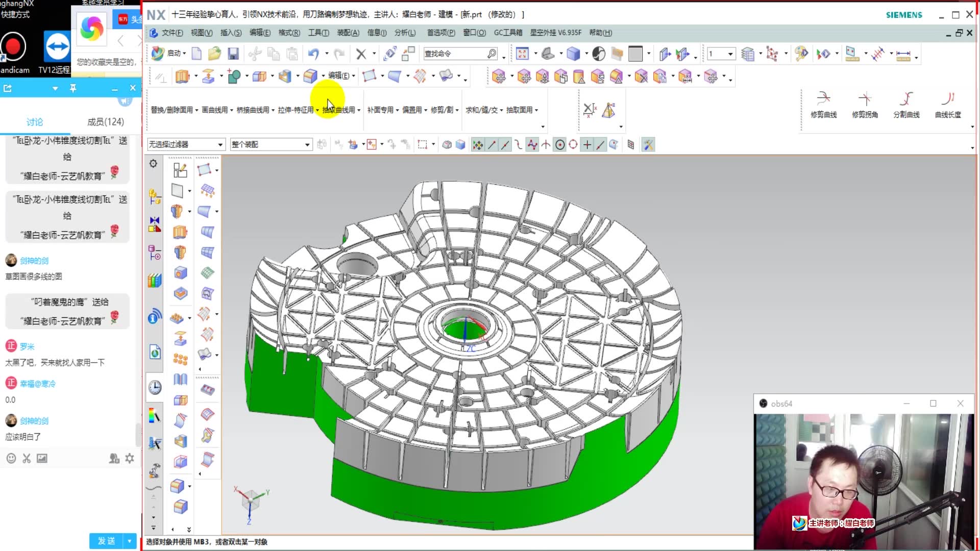Open the clock history panel in sidebar
This screenshot has height=551, width=980.
[x=155, y=387]
